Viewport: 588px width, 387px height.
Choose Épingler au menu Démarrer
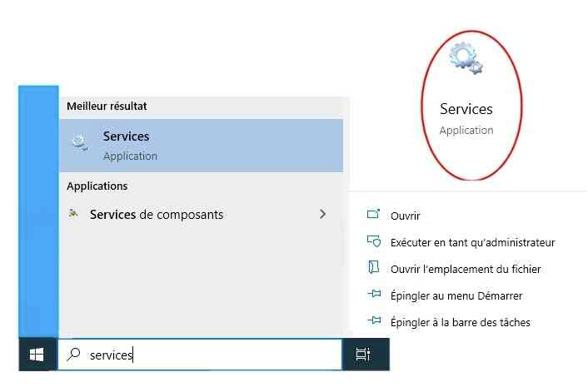coord(456,296)
